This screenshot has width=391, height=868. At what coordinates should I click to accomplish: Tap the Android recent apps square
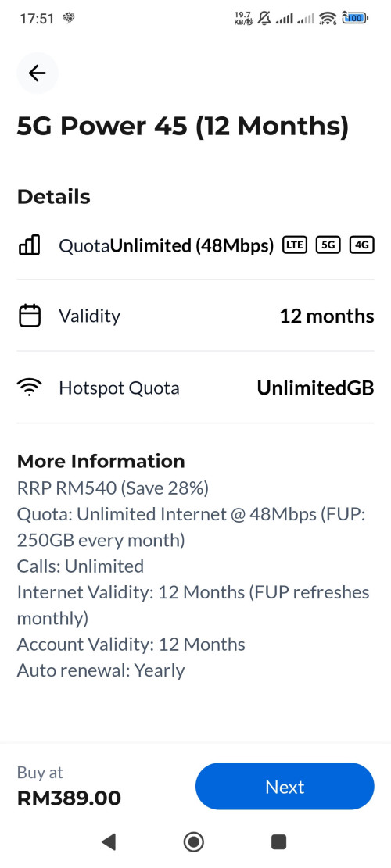(278, 842)
